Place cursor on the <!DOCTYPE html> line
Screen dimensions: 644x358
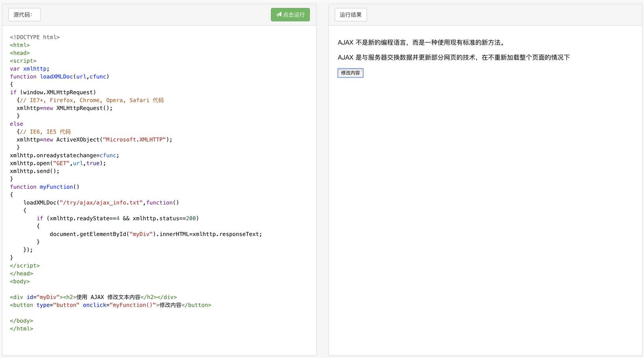point(35,37)
